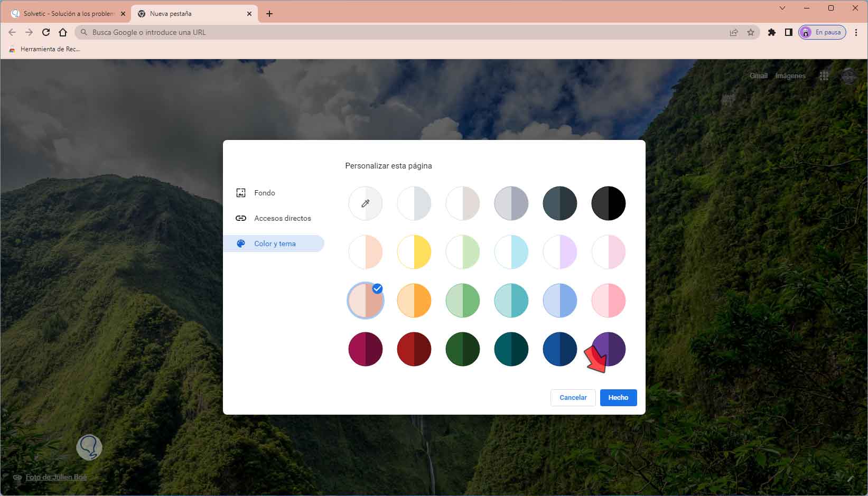Choose the dark teal theme swatch
This screenshot has height=496, width=868.
pyautogui.click(x=511, y=349)
